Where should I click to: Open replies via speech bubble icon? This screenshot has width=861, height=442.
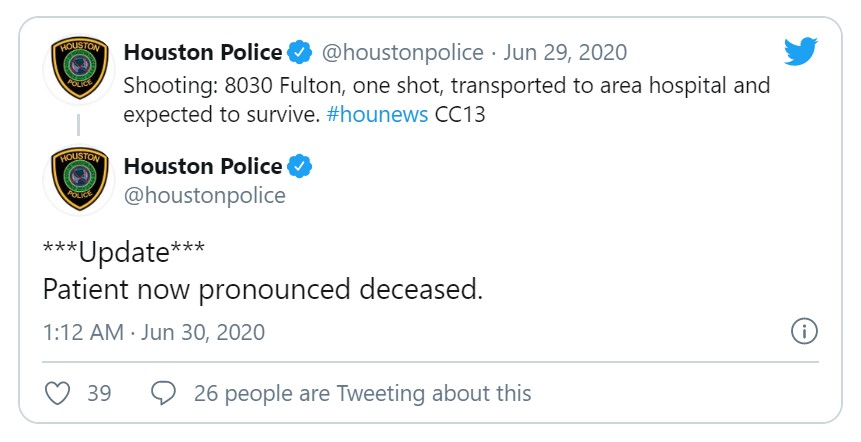[x=163, y=393]
